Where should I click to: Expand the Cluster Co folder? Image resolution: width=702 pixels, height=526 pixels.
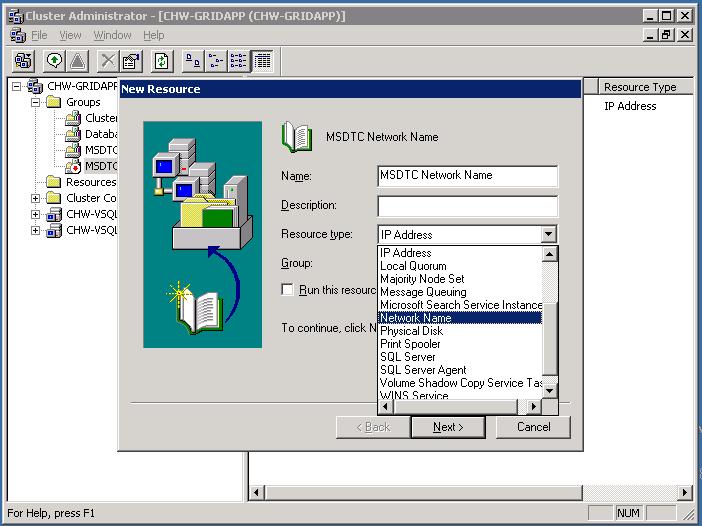click(35, 198)
